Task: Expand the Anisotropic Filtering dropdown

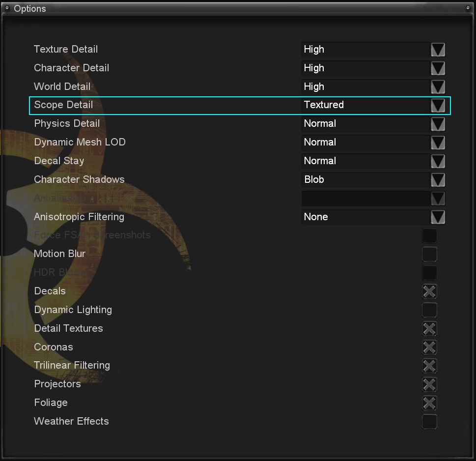Action: coord(438,217)
